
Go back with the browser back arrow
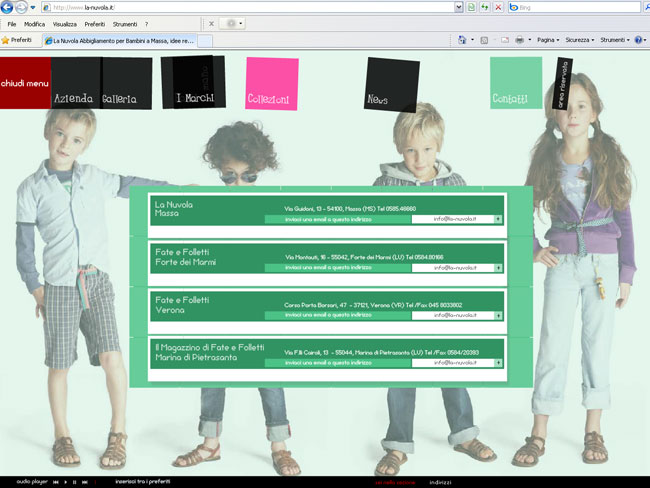pyautogui.click(x=7, y=7)
